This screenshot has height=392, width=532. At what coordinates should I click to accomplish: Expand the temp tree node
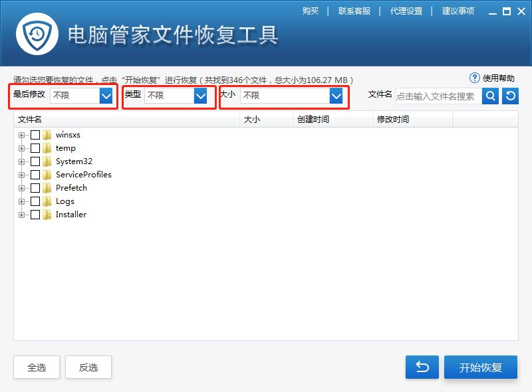tap(22, 148)
